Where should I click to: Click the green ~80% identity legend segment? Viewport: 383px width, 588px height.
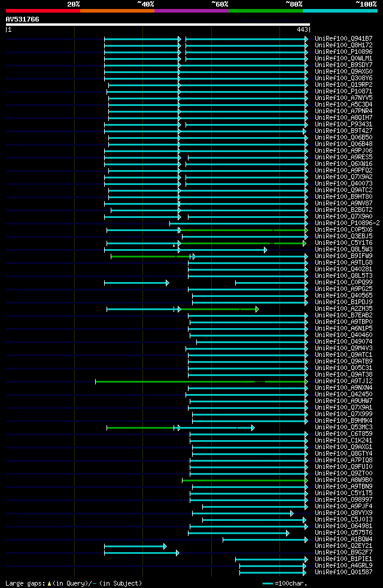[x=266, y=11]
